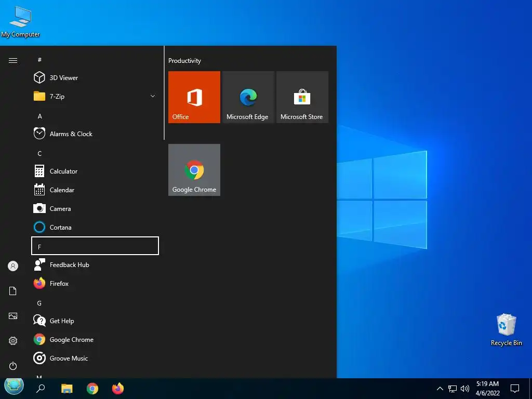The height and width of the screenshot is (399, 532).
Task: Open Groove Music
Action: 95,358
